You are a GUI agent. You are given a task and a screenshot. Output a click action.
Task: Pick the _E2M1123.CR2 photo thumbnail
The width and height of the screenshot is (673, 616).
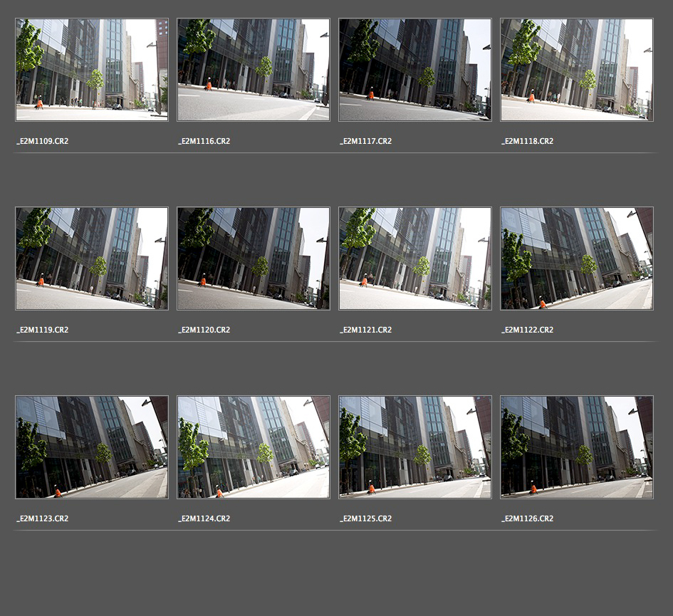tap(92, 447)
